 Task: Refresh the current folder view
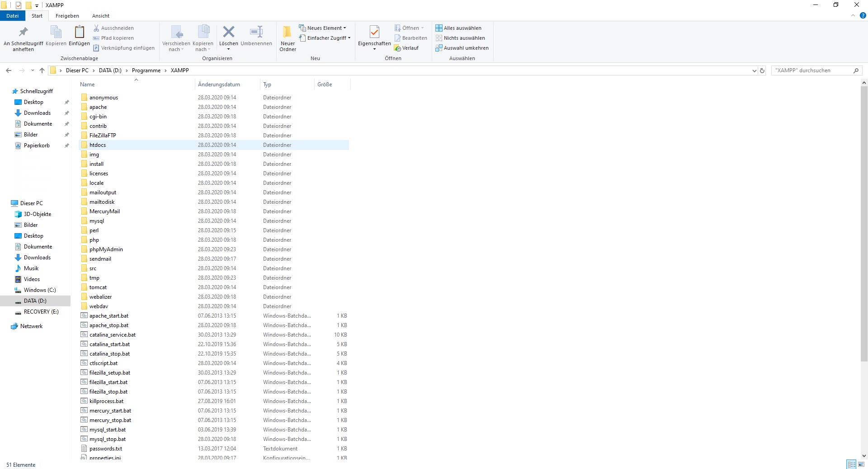click(762, 70)
